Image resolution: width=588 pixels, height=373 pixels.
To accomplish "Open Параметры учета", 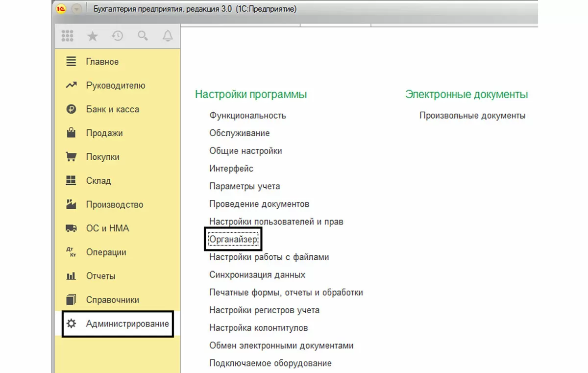I will coord(245,186).
